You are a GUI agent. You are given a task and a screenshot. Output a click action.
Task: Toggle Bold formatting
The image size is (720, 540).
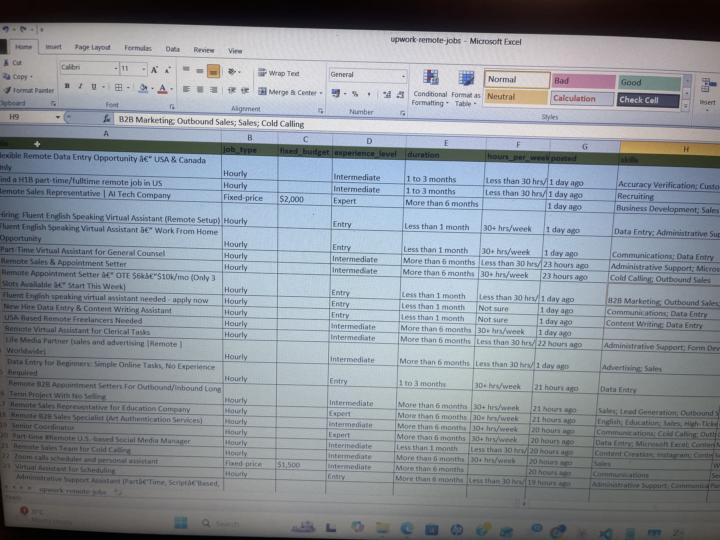(67, 86)
